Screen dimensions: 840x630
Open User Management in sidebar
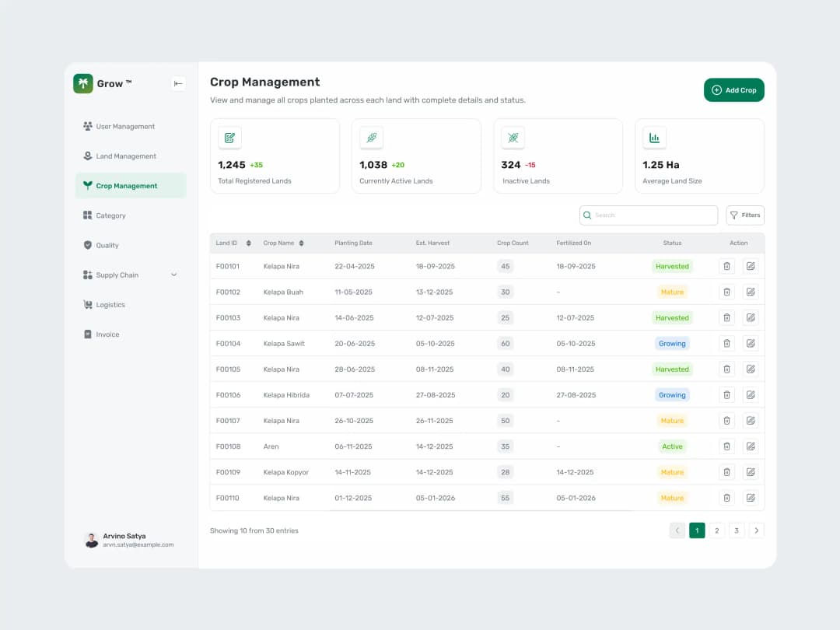[x=131, y=127]
